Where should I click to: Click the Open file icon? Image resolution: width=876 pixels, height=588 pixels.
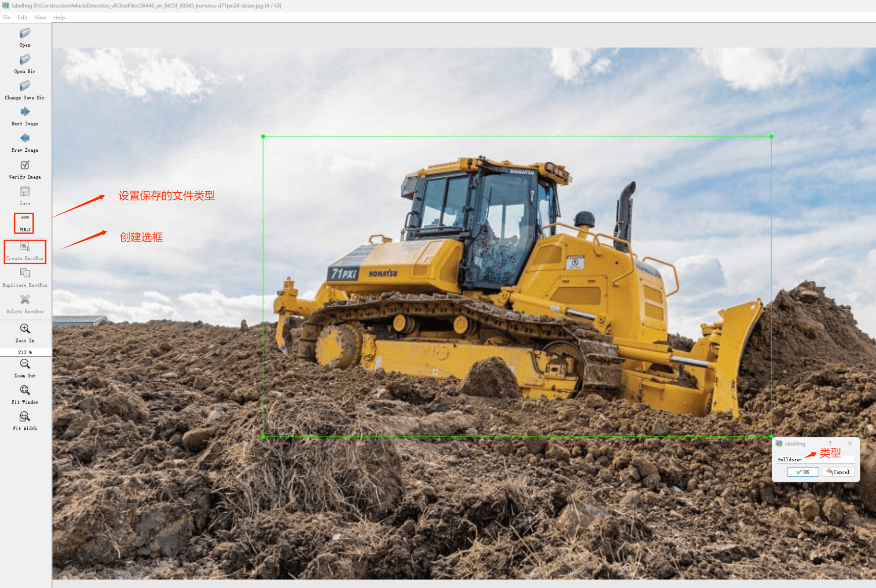point(25,34)
